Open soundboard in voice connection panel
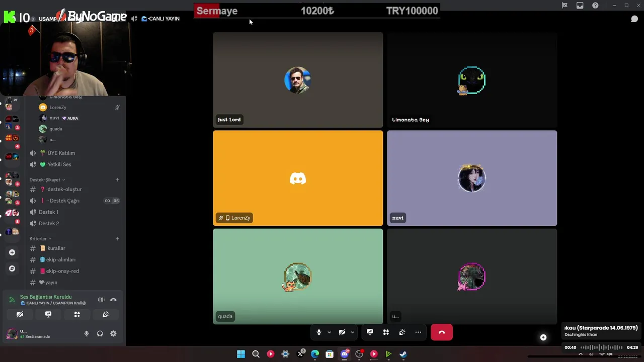644x362 pixels. click(x=106, y=314)
